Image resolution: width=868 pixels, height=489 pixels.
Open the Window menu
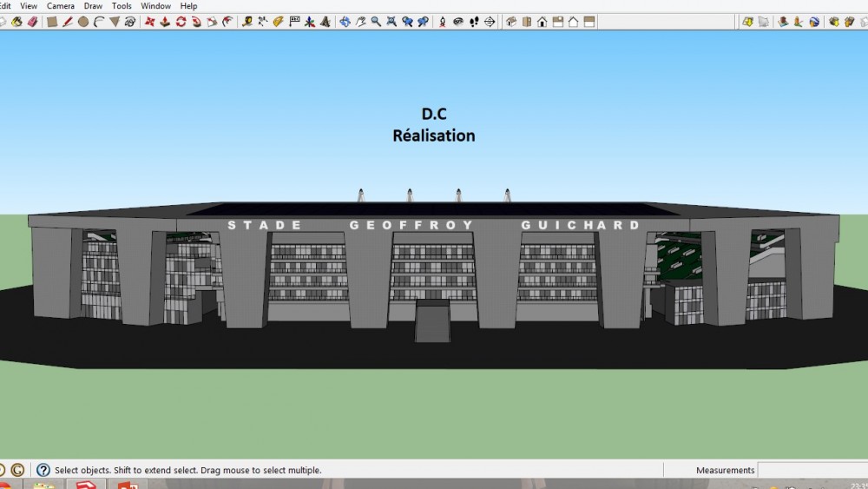[155, 6]
